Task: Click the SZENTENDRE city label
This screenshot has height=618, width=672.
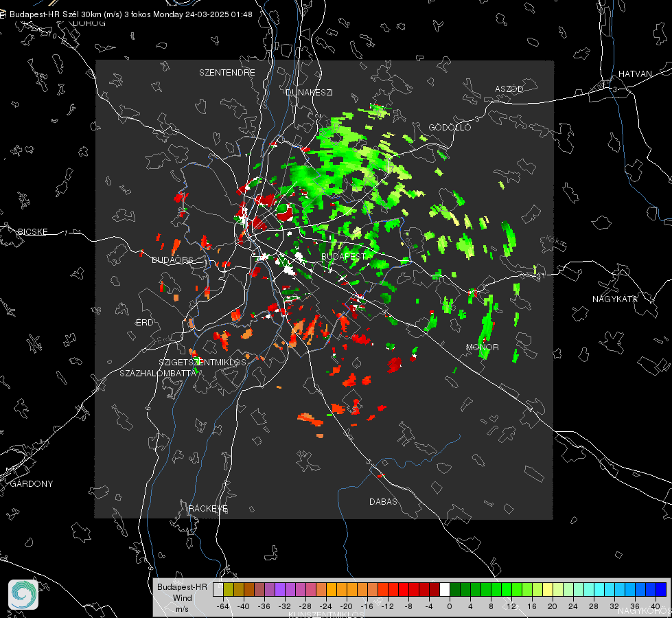Action: click(x=227, y=73)
